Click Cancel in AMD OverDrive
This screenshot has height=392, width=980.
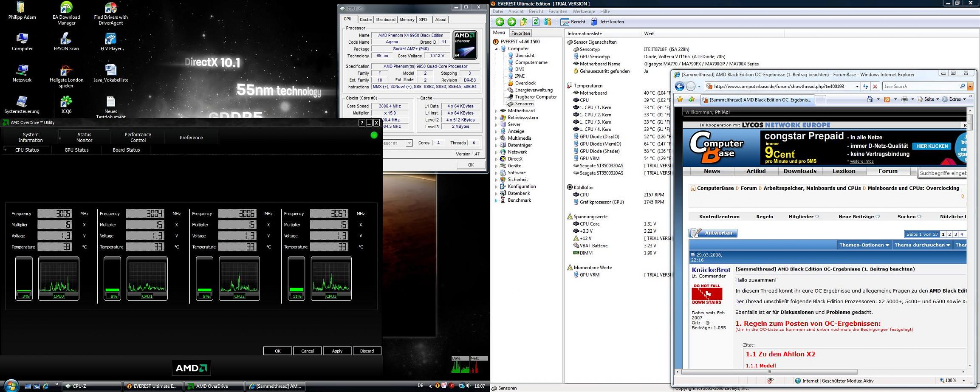coord(308,351)
